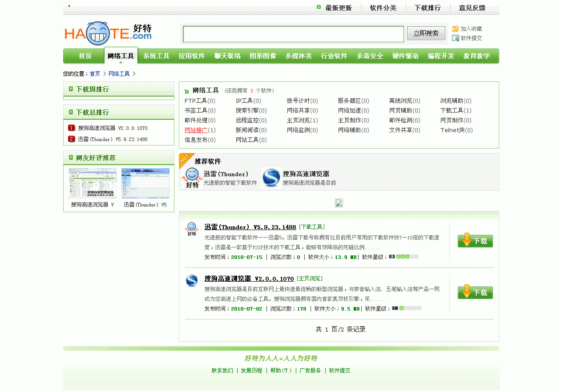Click the 首页 breadcrumb link
The height and width of the screenshot is (392, 561).
(x=95, y=74)
